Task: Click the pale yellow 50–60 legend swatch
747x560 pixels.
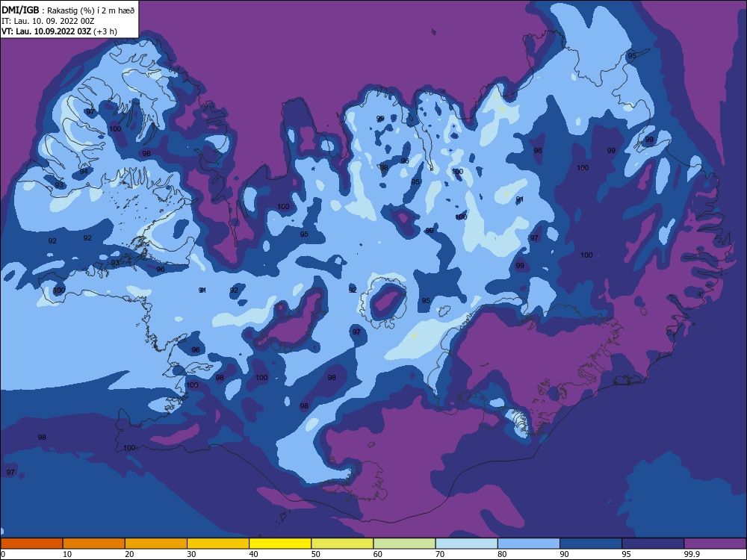Action: click(343, 544)
